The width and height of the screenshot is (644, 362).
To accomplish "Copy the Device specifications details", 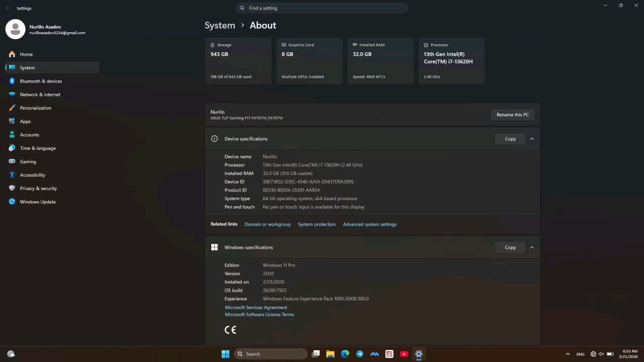I will coord(510,138).
